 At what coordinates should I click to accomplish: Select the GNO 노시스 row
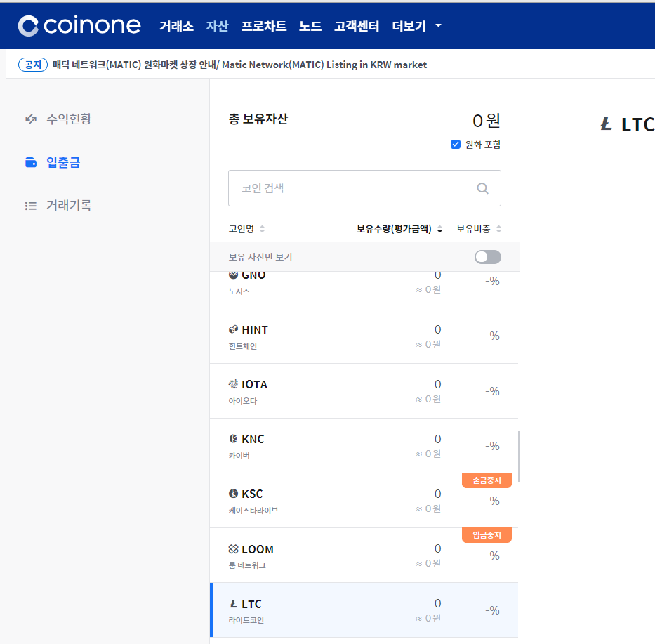(364, 289)
